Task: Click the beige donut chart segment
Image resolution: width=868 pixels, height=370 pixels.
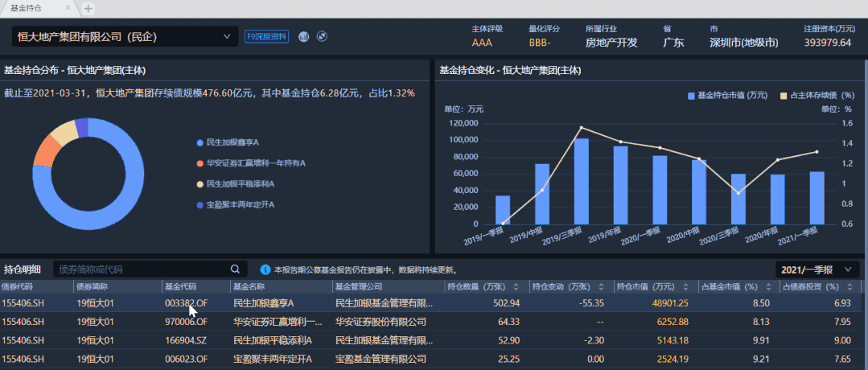Action: 64,132
